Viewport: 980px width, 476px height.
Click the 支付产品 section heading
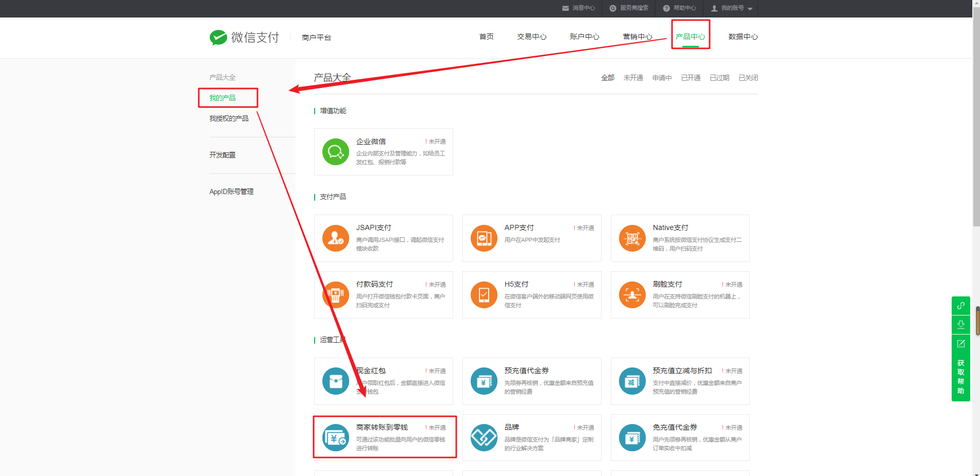[333, 197]
